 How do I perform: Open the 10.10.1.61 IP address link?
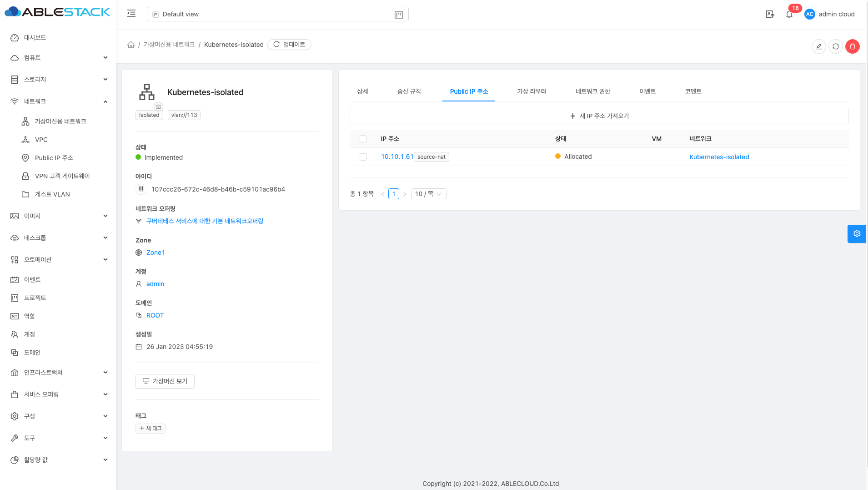click(397, 157)
